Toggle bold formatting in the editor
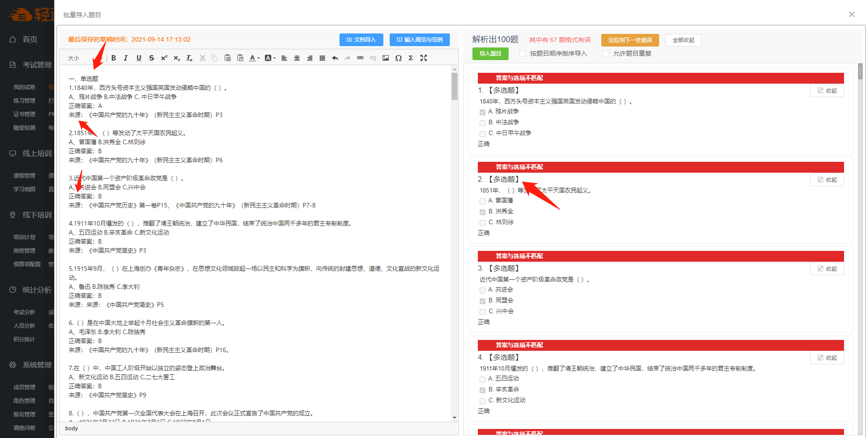 [x=113, y=58]
